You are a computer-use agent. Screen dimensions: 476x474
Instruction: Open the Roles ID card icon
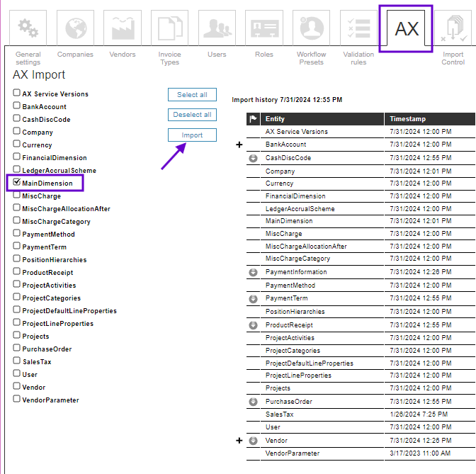coord(264,28)
